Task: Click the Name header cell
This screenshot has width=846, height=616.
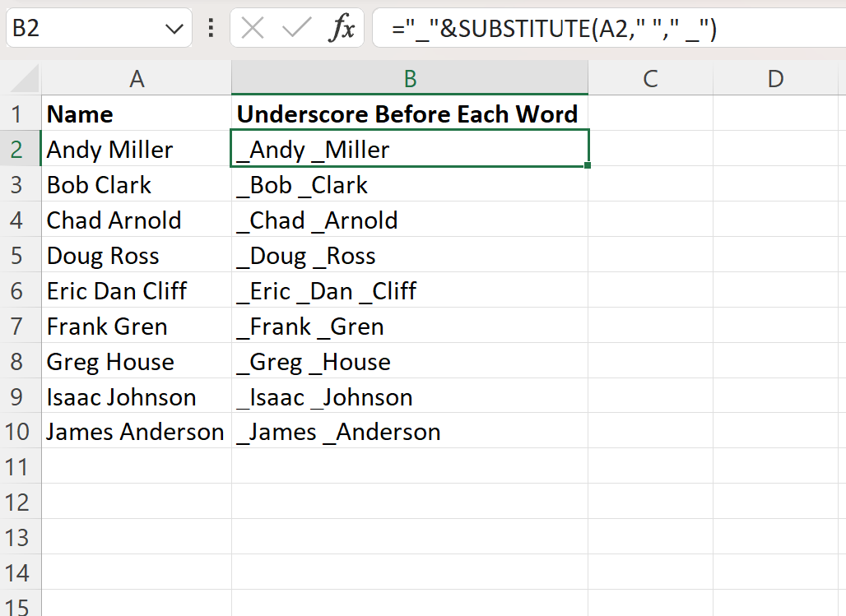Action: pyautogui.click(x=137, y=113)
